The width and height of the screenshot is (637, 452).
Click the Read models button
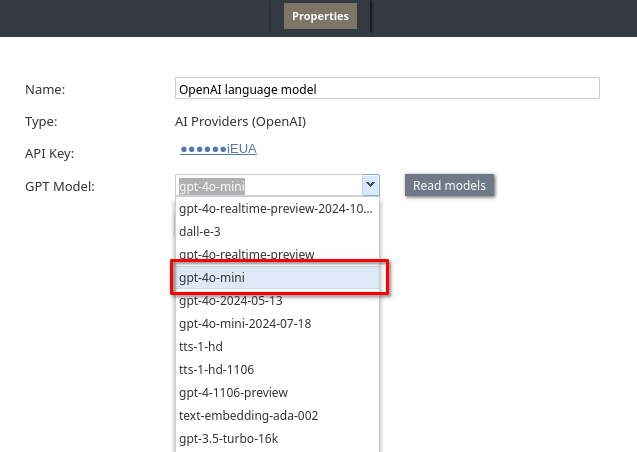point(449,186)
